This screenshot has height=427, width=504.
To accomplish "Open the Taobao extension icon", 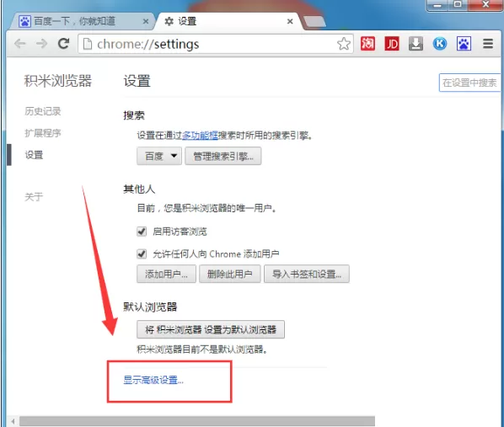I will 367,44.
